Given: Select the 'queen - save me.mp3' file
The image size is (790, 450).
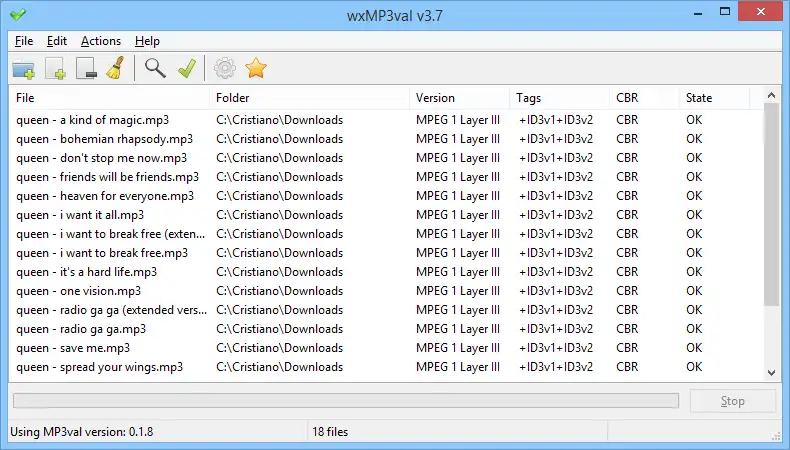Looking at the screenshot, I should (x=73, y=348).
